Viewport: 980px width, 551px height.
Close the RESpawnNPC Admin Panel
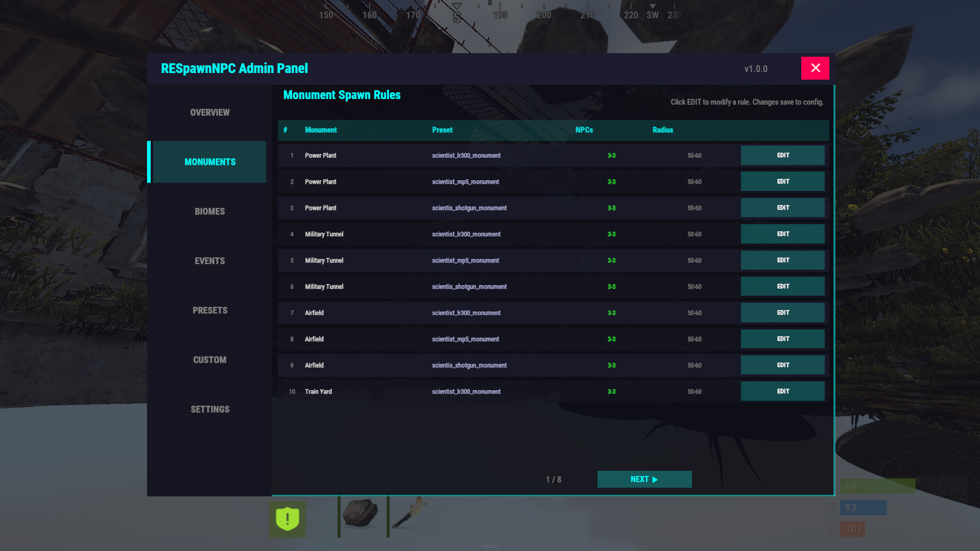click(815, 68)
